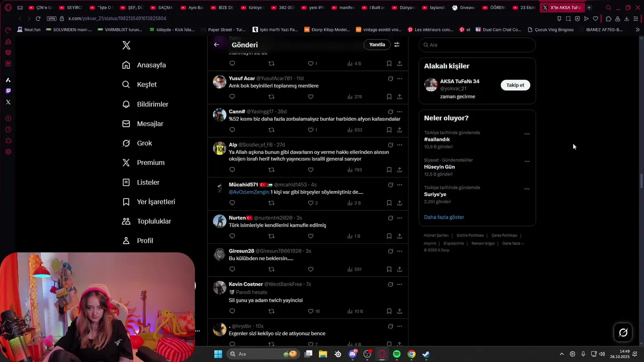
Task: Open the Suriye'ye trend
Action: (435, 195)
